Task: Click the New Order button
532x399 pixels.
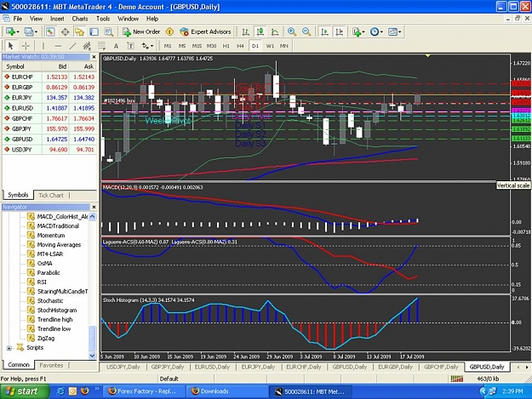Action: coord(141,31)
